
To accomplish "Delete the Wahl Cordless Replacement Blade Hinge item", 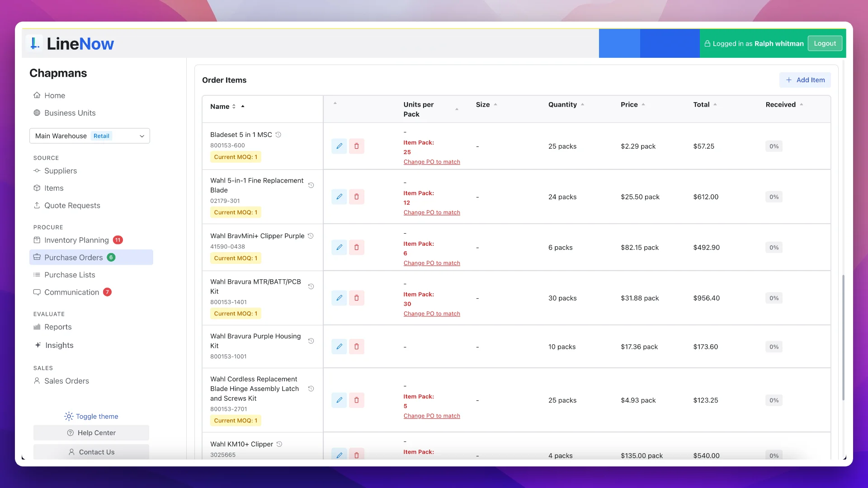I will tap(356, 400).
